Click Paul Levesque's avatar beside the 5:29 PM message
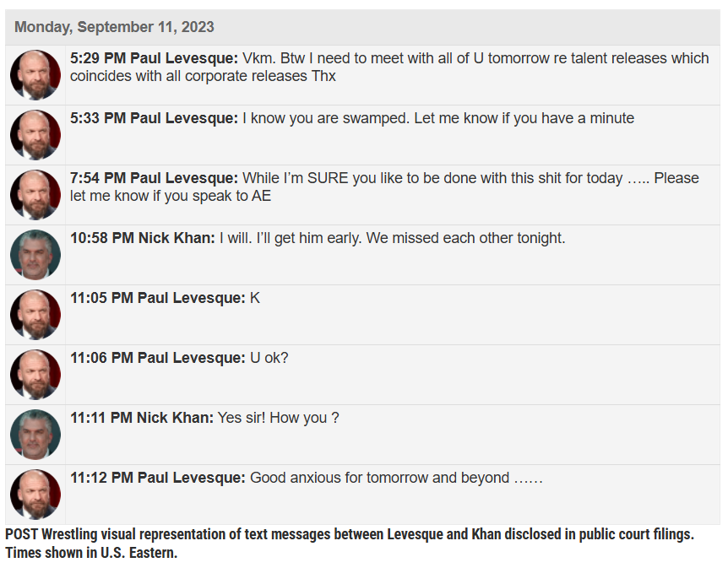This screenshot has height=568, width=728. coord(35,75)
